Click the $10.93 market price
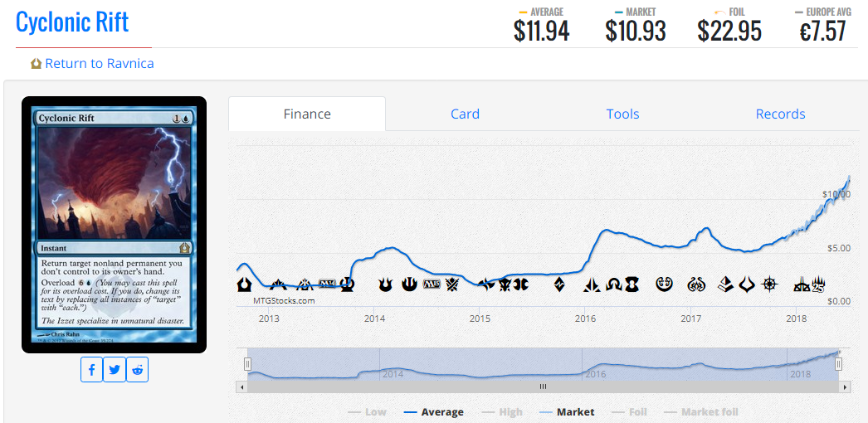This screenshot has height=423, width=868. coord(636,31)
